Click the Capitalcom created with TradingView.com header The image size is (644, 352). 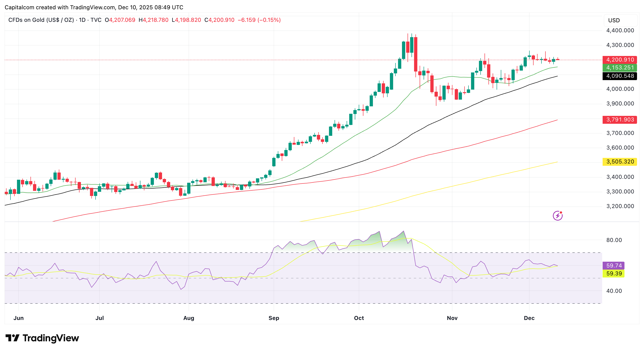pos(94,7)
